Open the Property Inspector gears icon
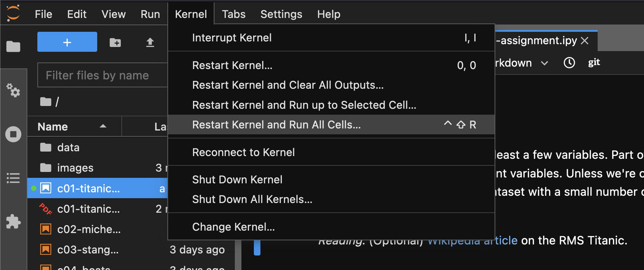644x270 pixels. coord(13,90)
